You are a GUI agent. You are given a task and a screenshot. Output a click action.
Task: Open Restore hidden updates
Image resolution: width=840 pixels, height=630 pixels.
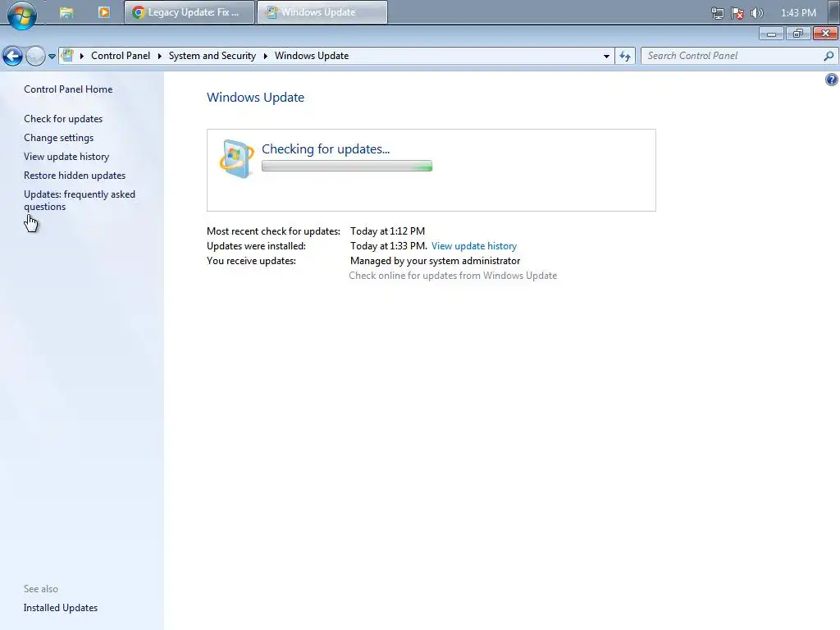pyautogui.click(x=75, y=176)
